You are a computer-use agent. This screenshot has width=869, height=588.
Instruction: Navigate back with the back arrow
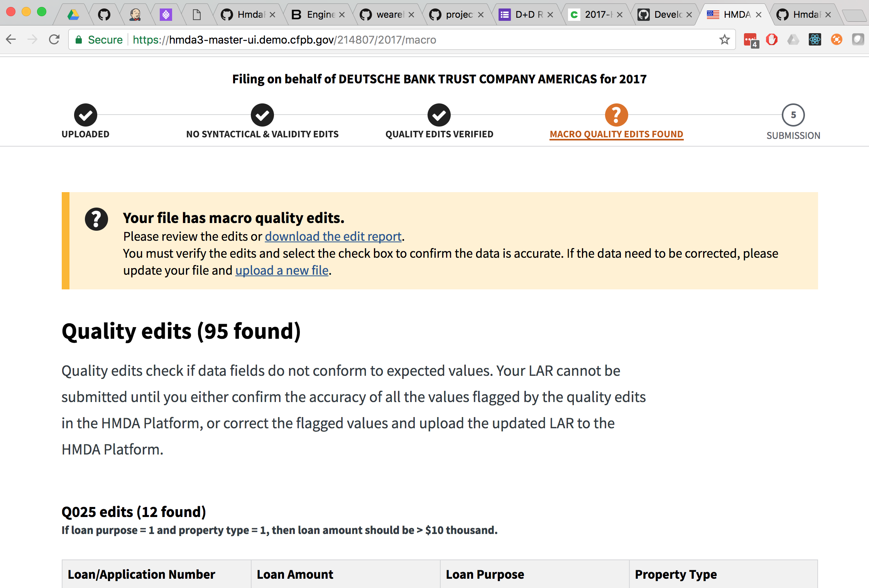tap(11, 39)
